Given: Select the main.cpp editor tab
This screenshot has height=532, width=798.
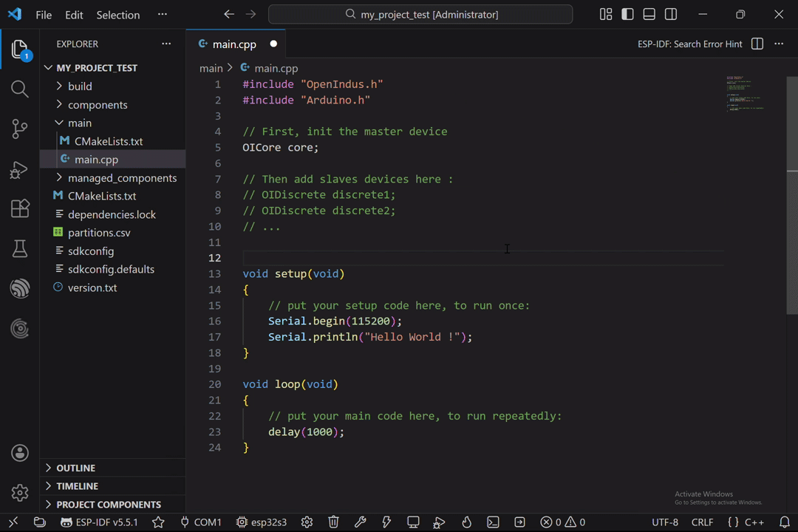Looking at the screenshot, I should pos(233,44).
